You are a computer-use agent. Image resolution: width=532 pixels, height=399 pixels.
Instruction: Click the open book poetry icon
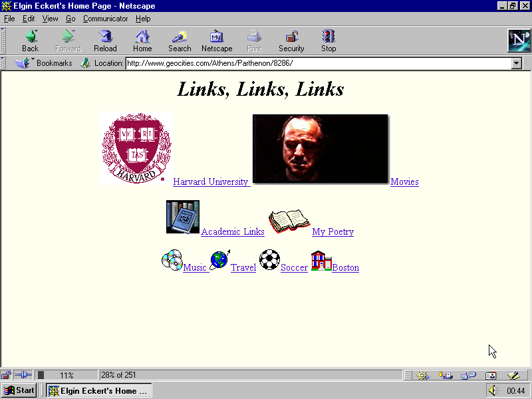289,221
